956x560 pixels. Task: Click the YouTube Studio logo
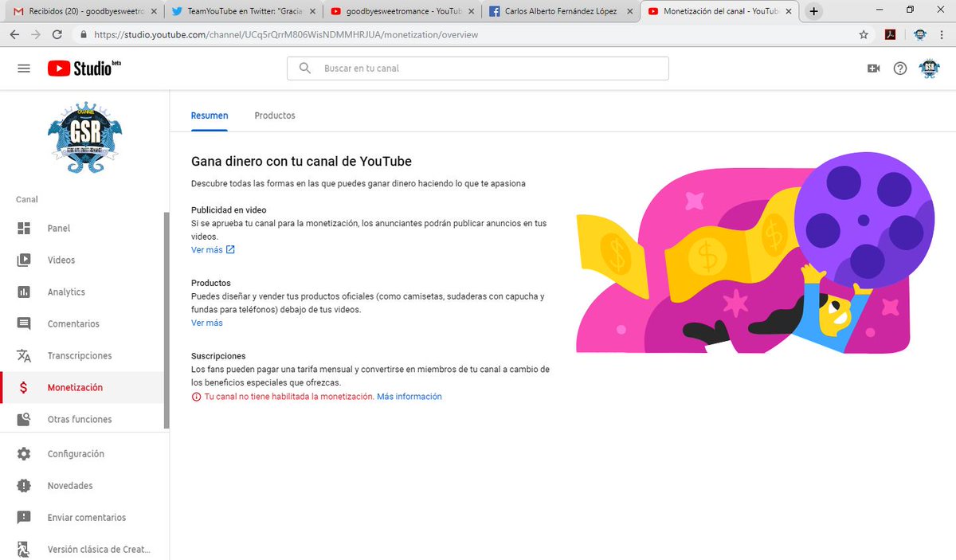[x=84, y=69]
